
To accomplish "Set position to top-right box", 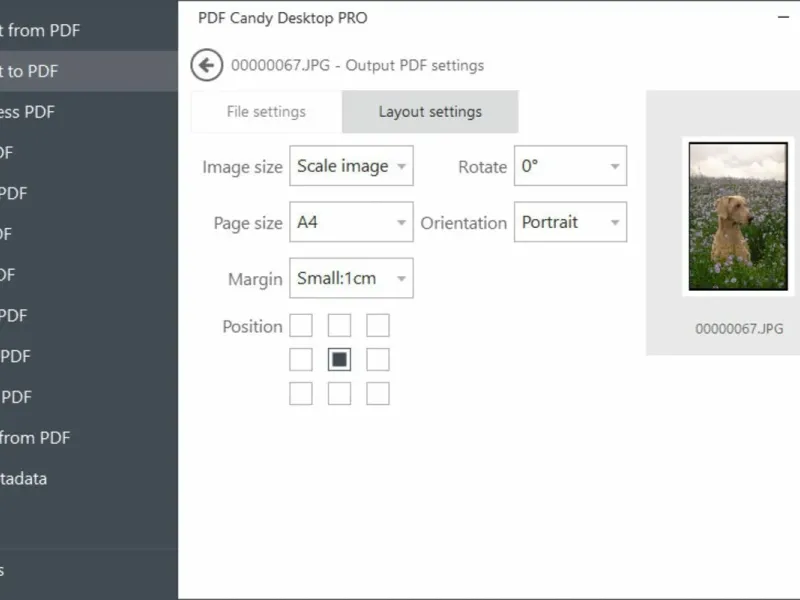I will click(x=378, y=326).
